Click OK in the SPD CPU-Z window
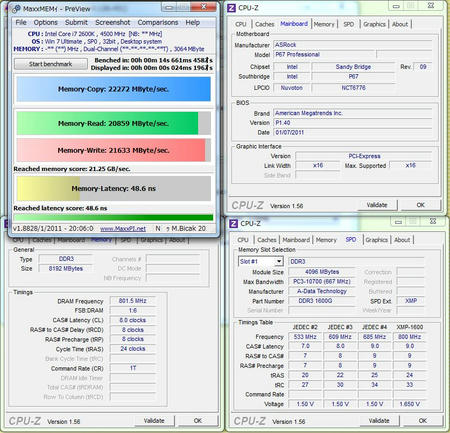Image resolution: width=450 pixels, height=433 pixels. tap(423, 421)
